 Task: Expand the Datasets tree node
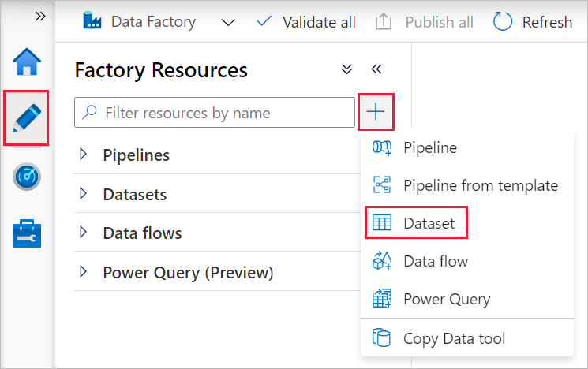point(84,194)
